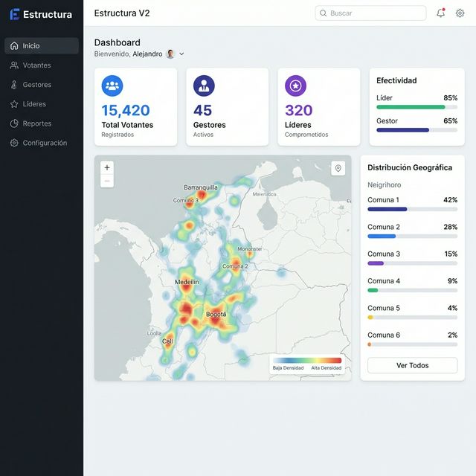The image size is (476, 476).
Task: Click the Barranquilla label on map
Action: [201, 187]
